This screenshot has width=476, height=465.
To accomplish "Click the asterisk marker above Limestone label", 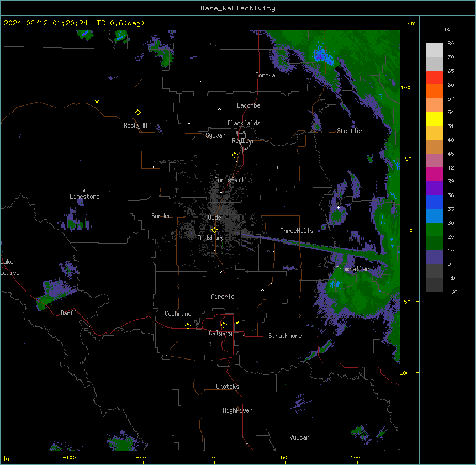I will 84,191.
